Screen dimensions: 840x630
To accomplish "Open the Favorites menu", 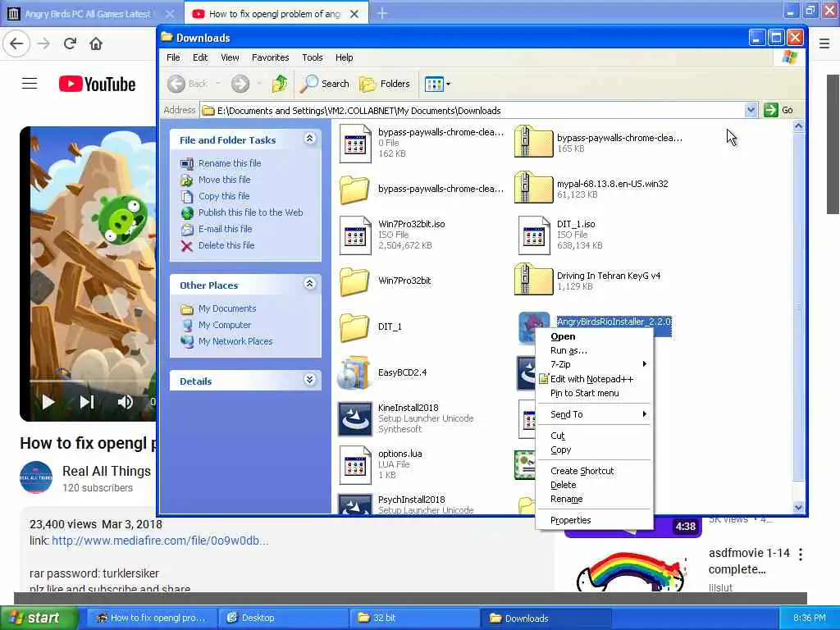I will pyautogui.click(x=270, y=57).
